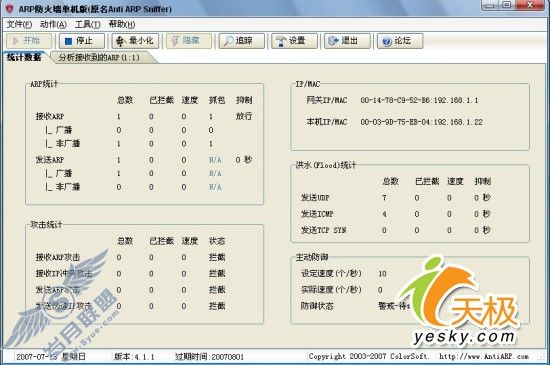Open the http://www.AntiARP.com link

[484, 357]
